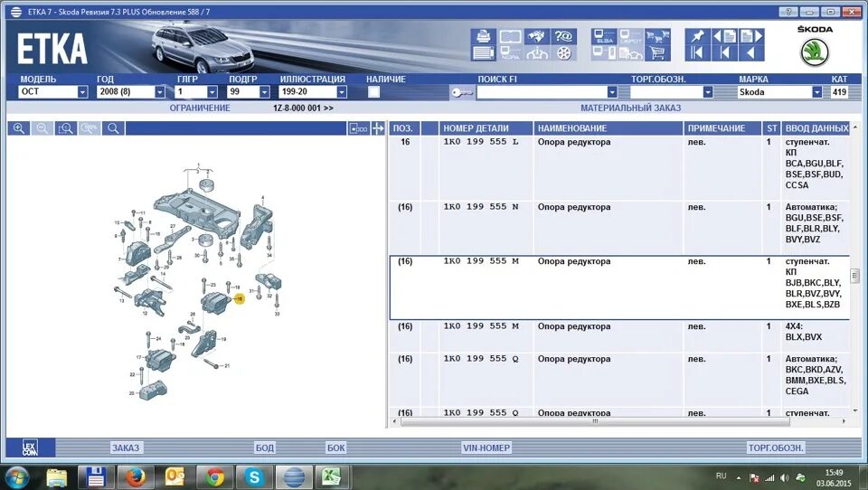Screen dimensions: 868x490
Task: Open the list form icon below the printer
Action: (483, 53)
